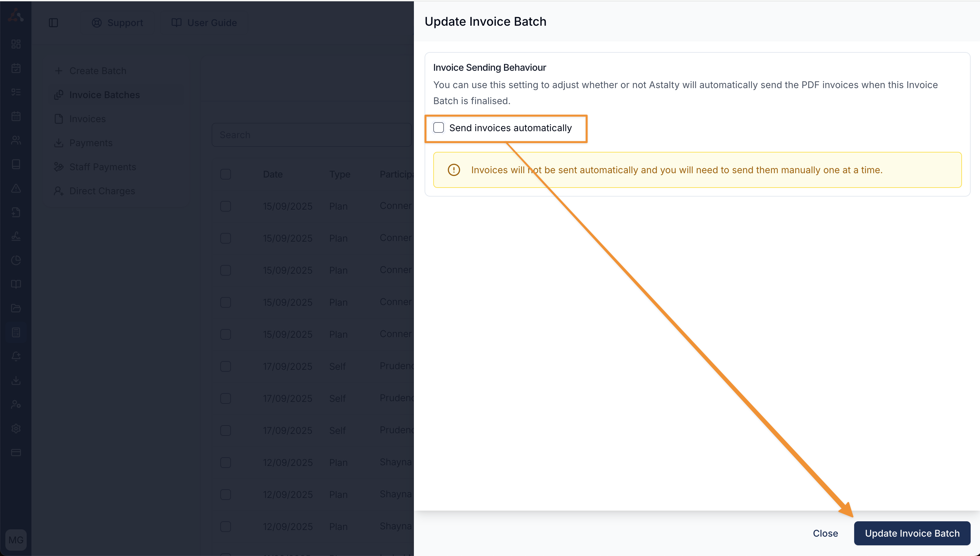This screenshot has height=556, width=980.
Task: Go to Invoices page
Action: pos(87,119)
